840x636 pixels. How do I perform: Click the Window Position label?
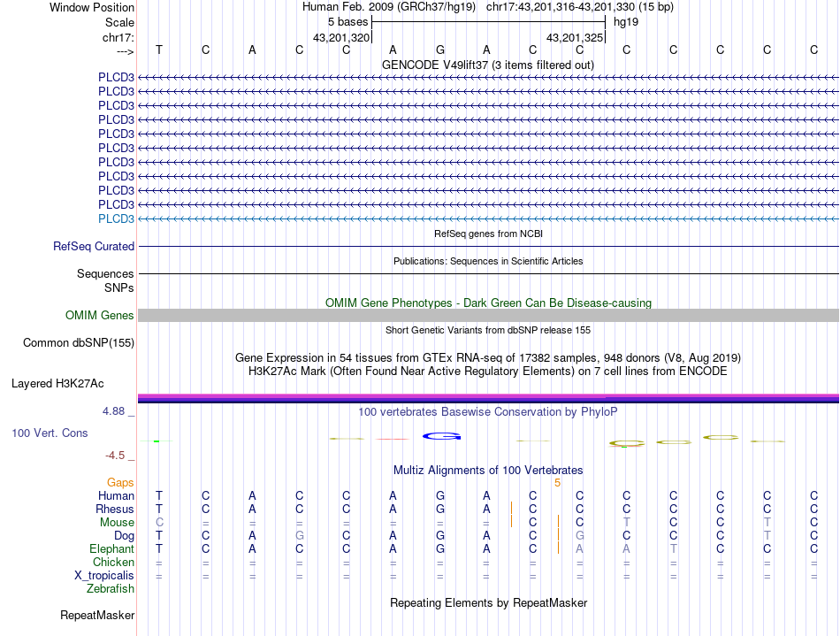click(x=92, y=7)
